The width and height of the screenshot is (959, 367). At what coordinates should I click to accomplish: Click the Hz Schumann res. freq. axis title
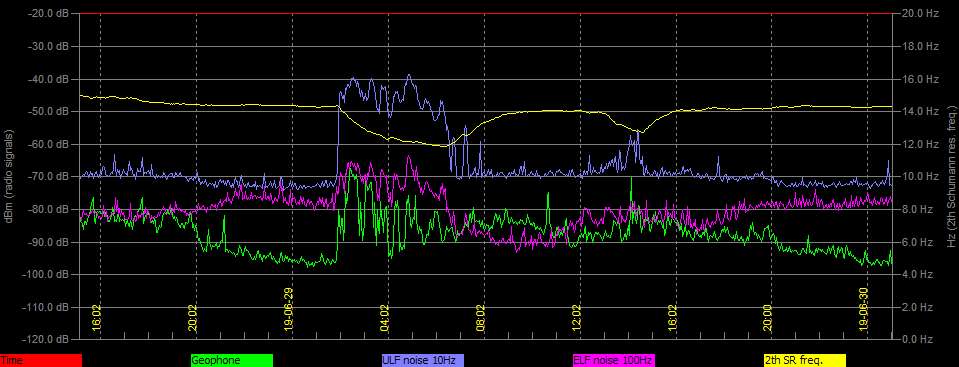click(x=951, y=176)
